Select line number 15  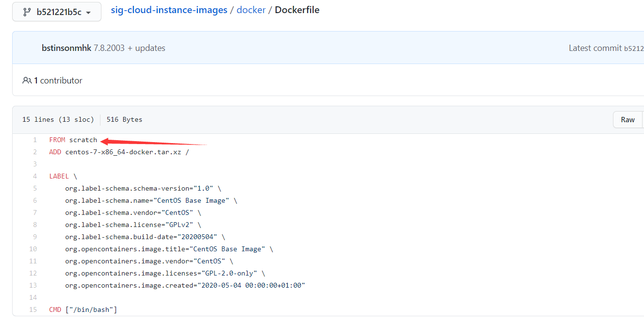[33, 309]
